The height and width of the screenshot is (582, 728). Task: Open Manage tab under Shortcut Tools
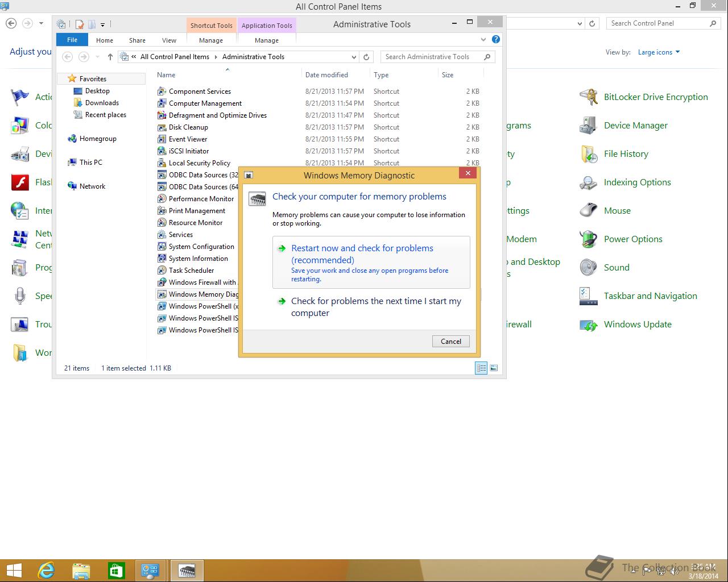coord(211,40)
